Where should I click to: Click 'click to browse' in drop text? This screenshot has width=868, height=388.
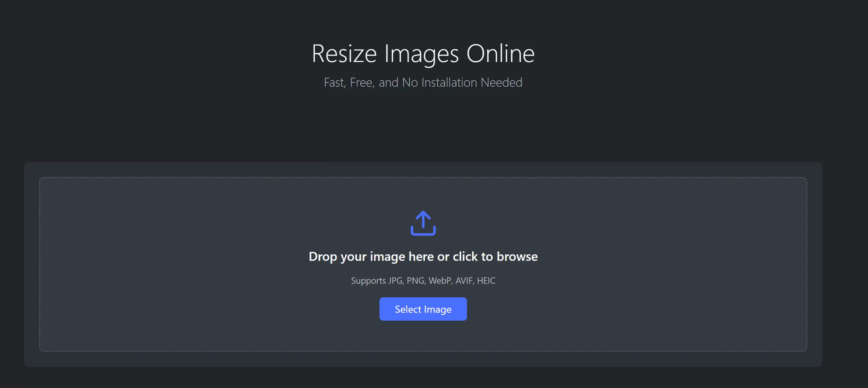[495, 257]
